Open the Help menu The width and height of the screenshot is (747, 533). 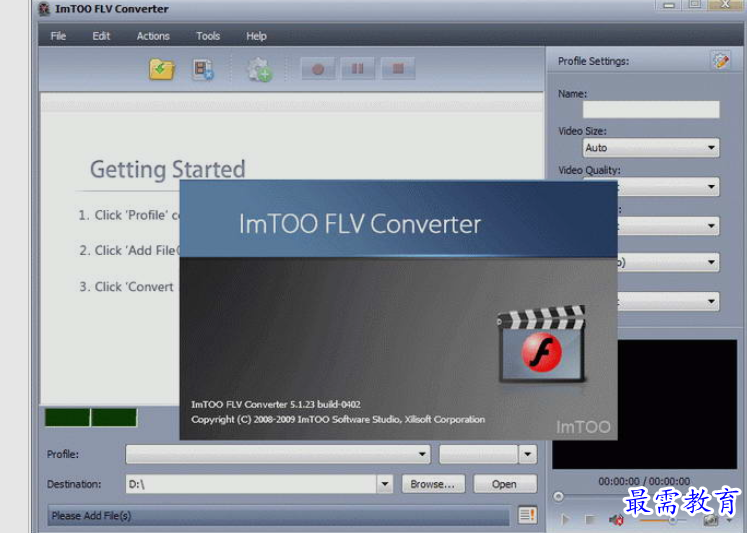click(x=256, y=36)
